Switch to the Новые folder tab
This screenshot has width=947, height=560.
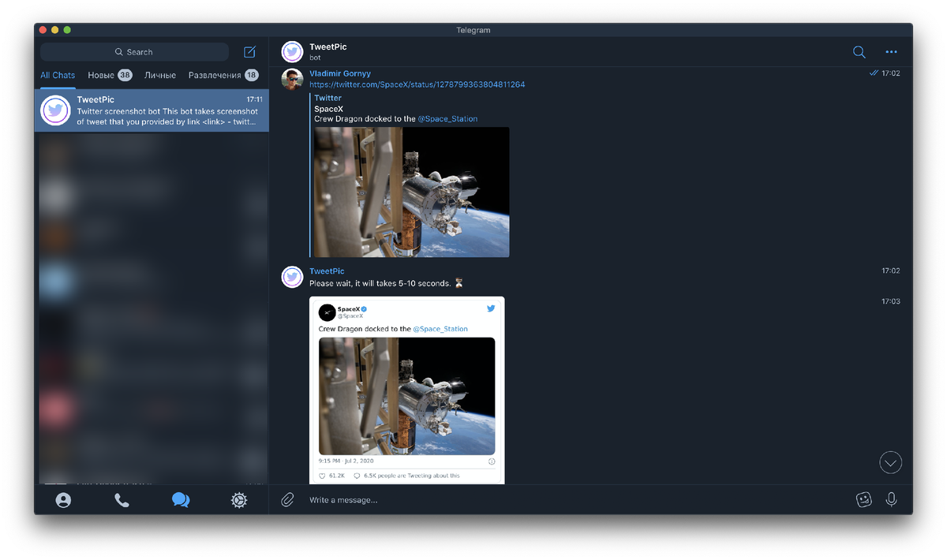coord(110,75)
